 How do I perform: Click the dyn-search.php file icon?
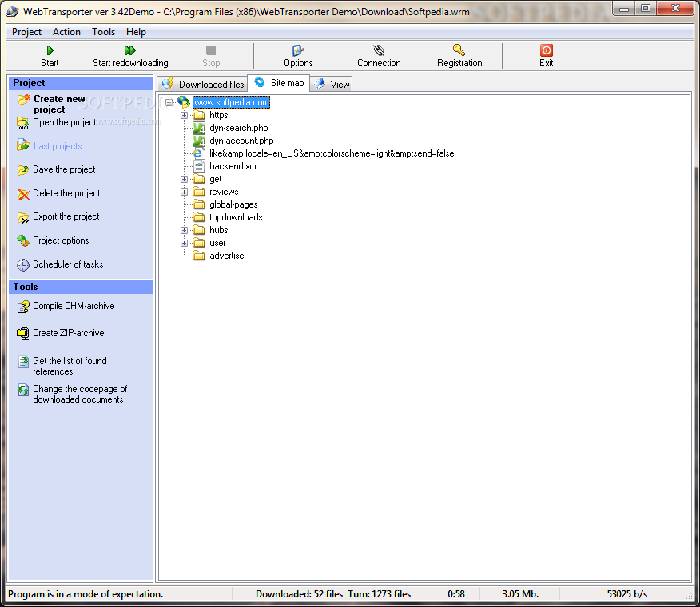tap(199, 128)
